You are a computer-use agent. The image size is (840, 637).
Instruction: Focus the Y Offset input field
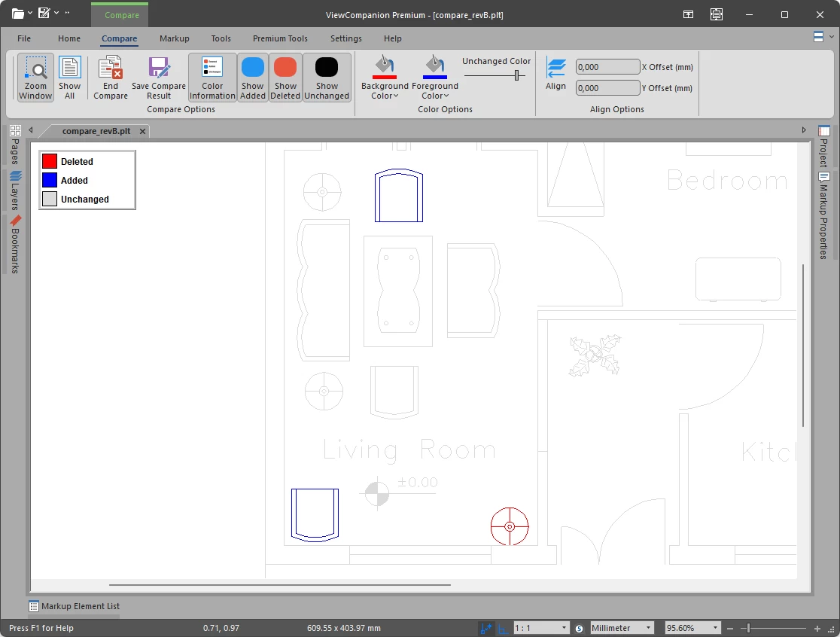607,88
